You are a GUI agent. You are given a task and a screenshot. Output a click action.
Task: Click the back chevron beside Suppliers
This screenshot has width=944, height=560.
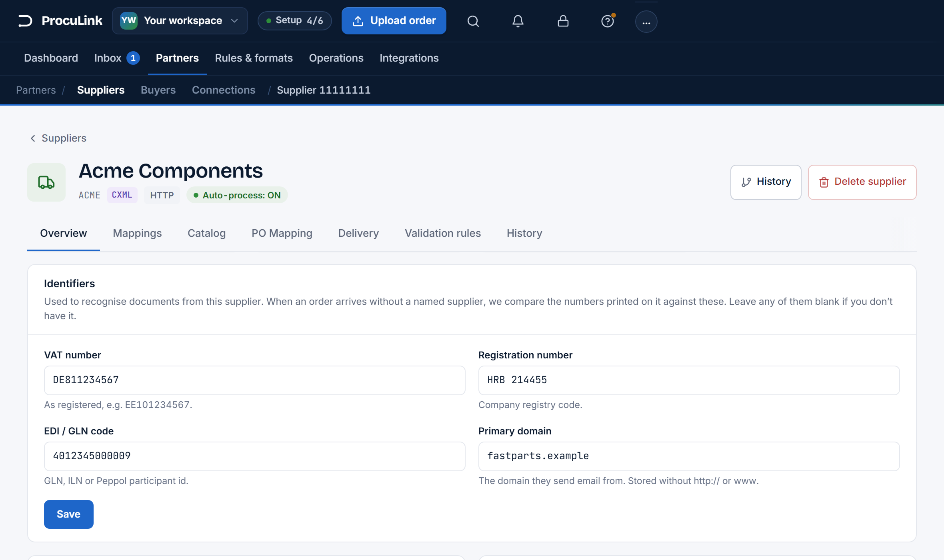tap(33, 138)
